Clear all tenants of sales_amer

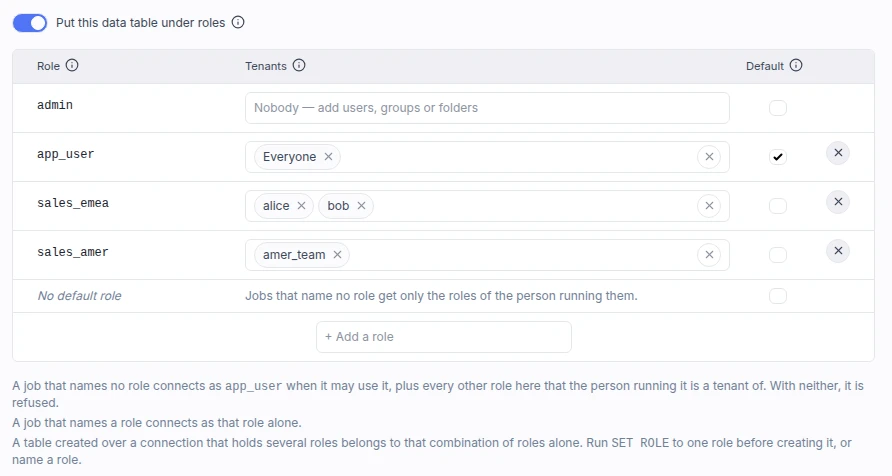(709, 255)
